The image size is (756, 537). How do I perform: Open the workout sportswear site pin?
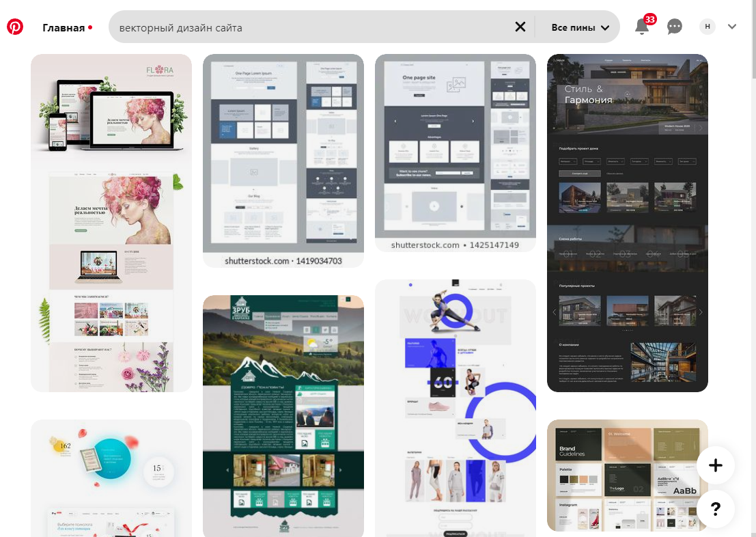(456, 408)
